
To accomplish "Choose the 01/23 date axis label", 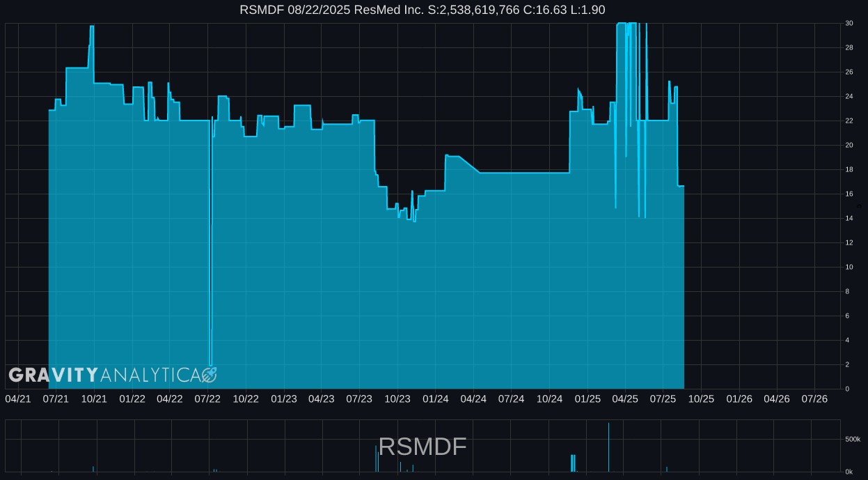I will (x=284, y=398).
